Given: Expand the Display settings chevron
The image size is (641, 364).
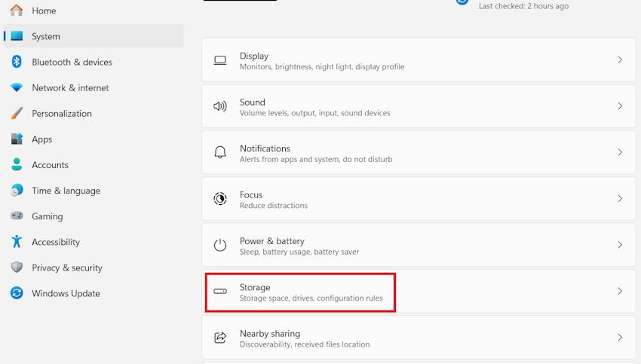Looking at the screenshot, I should pos(620,60).
